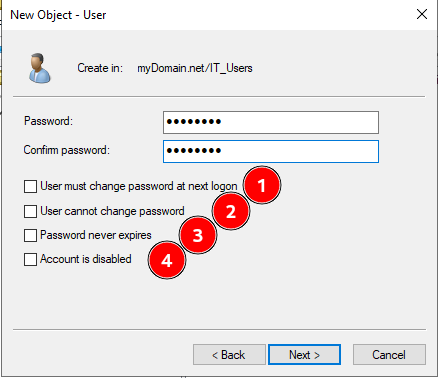Click the myDomain.net/IT_Users path text
This screenshot has width=438, height=378.
195,68
